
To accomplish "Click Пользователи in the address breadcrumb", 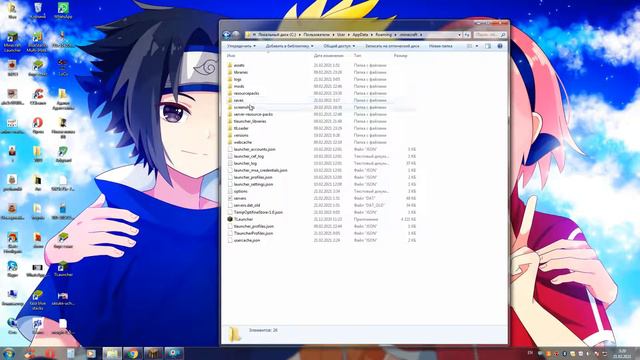I will pyautogui.click(x=316, y=35).
